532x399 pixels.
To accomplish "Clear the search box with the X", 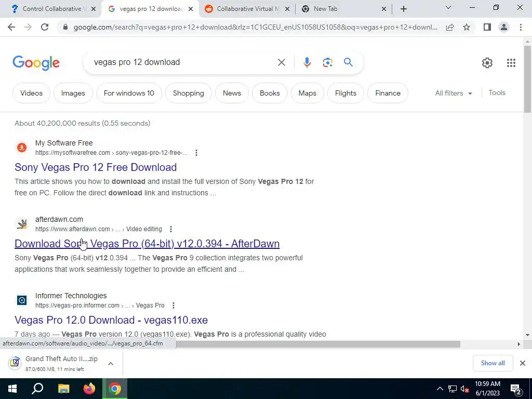I will tap(281, 62).
